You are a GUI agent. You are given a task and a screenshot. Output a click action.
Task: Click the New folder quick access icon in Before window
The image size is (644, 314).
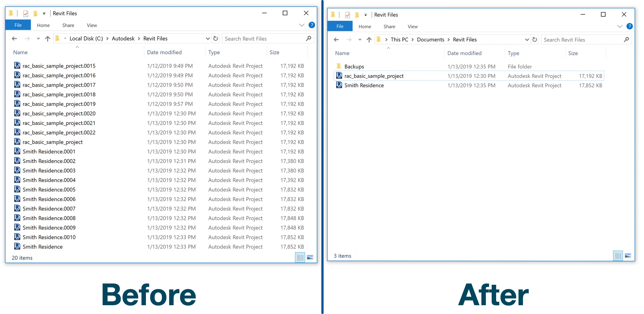(x=36, y=13)
